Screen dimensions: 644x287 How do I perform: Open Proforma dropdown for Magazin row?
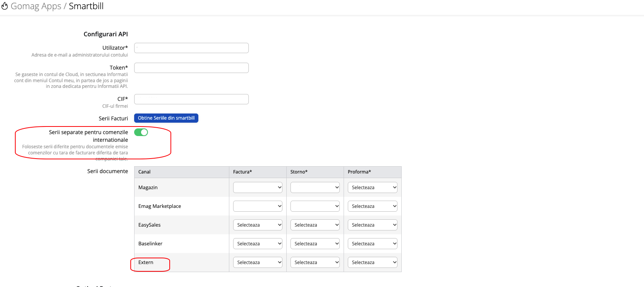pos(373,188)
